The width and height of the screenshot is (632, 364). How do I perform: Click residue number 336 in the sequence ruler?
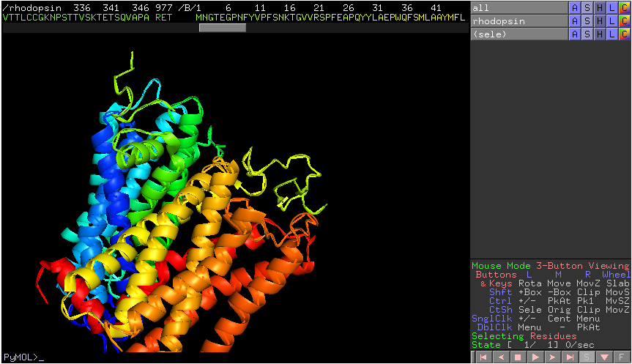pyautogui.click(x=82, y=8)
